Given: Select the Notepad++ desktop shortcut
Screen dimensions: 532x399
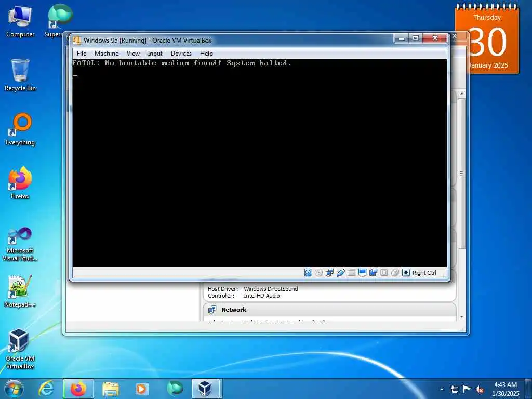Looking at the screenshot, I should pos(20,291).
